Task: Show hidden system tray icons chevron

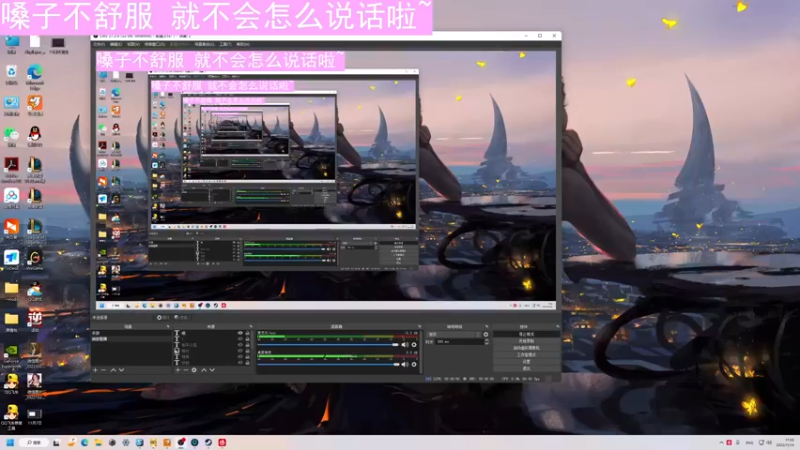Action: [721, 442]
